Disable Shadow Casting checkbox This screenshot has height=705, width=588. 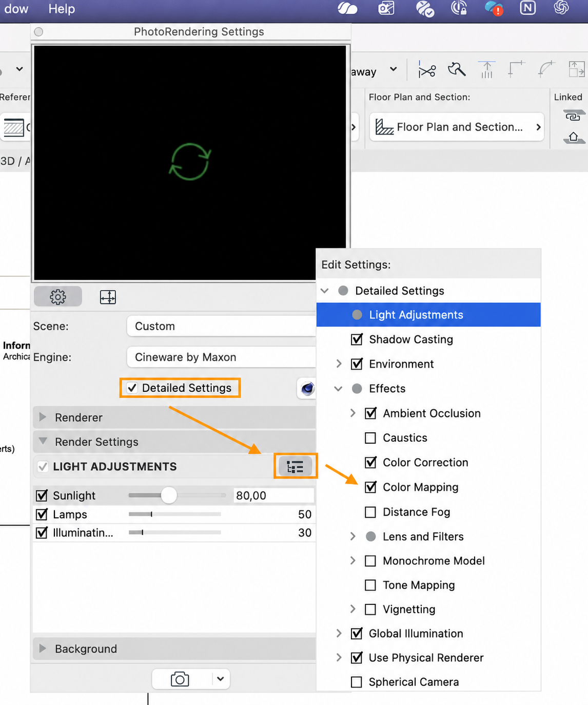point(357,339)
